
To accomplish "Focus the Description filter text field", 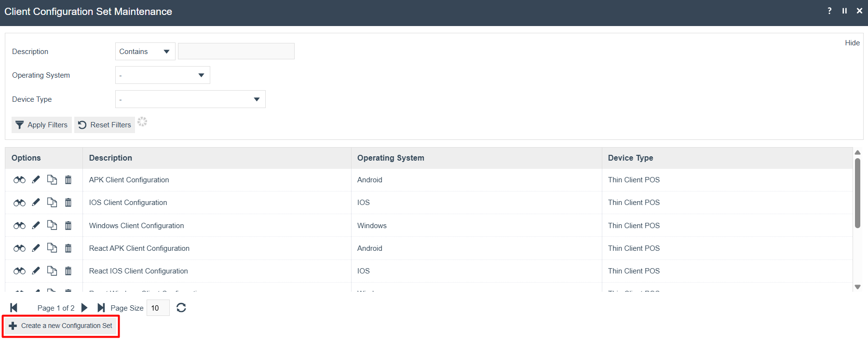I will pos(236,51).
